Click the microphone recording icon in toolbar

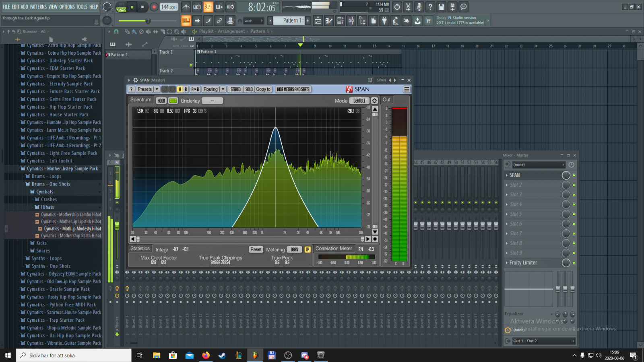(419, 7)
